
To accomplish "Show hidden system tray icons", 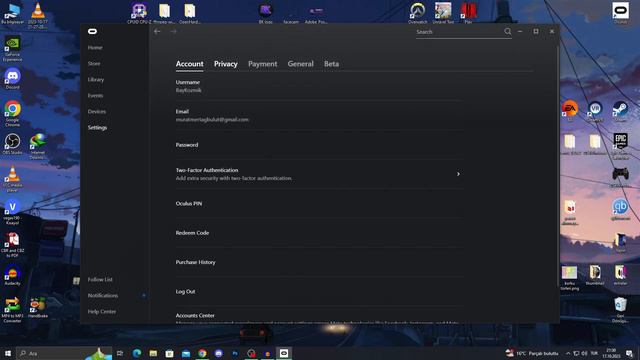I will tap(568, 353).
